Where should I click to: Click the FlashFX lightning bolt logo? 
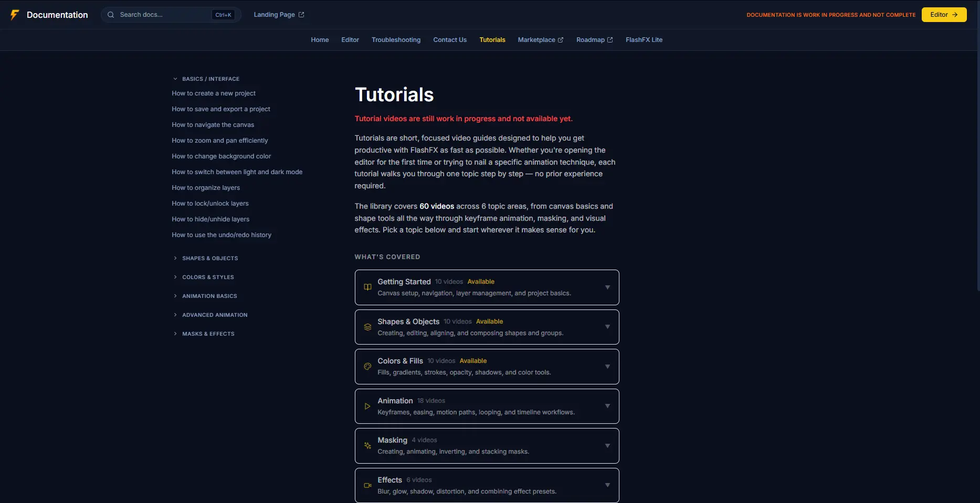coord(15,15)
